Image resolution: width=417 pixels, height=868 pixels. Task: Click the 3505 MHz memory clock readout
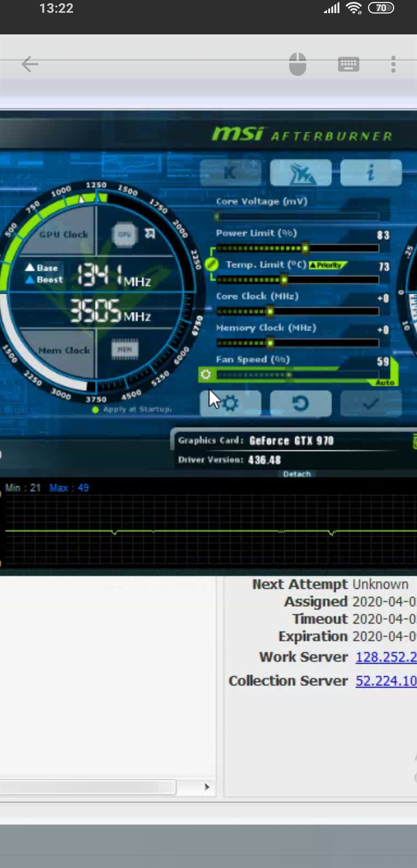(x=110, y=311)
